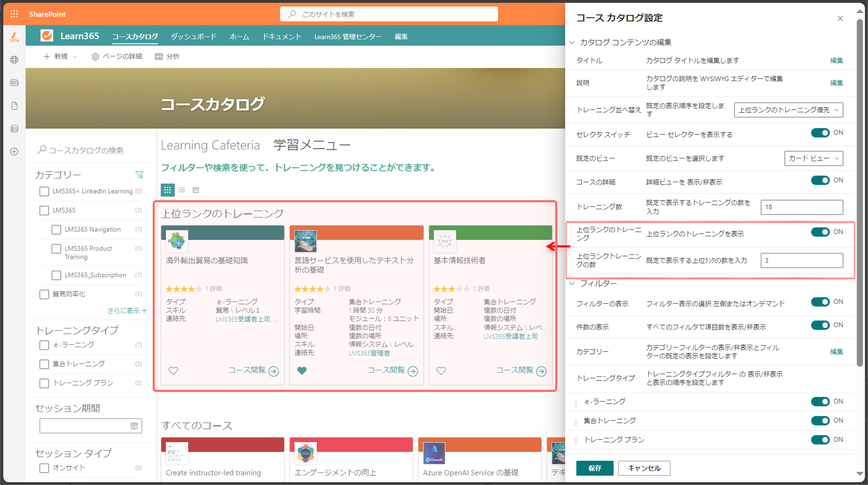Viewport: 868px width, 485px height.
Task: Open ホーム navigation tab
Action: (239, 36)
